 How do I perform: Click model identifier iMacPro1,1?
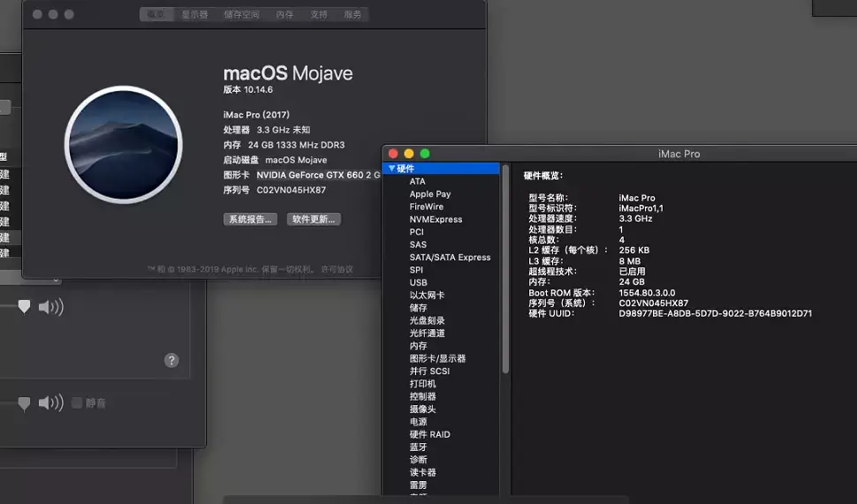tap(641, 208)
